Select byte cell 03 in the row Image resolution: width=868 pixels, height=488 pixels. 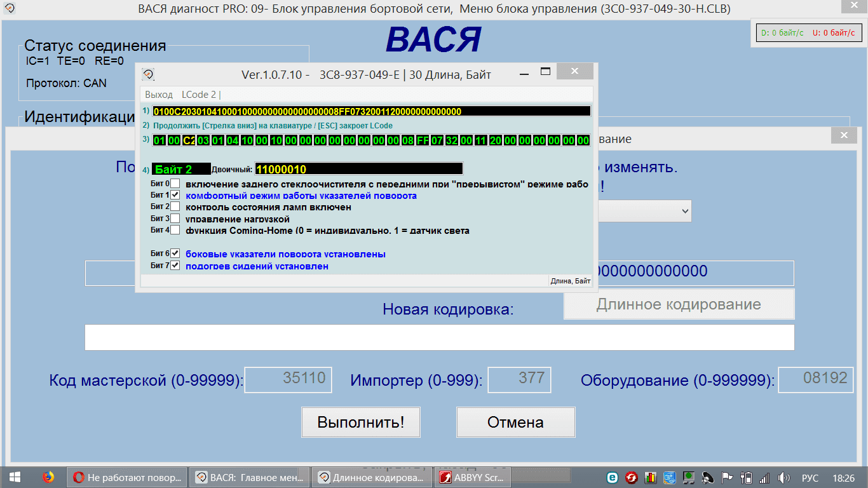203,140
